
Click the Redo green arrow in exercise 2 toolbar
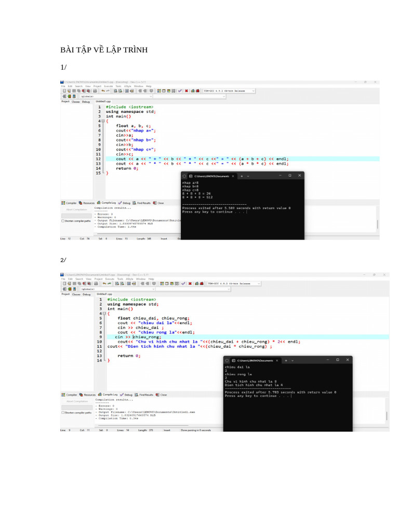tap(109, 283)
